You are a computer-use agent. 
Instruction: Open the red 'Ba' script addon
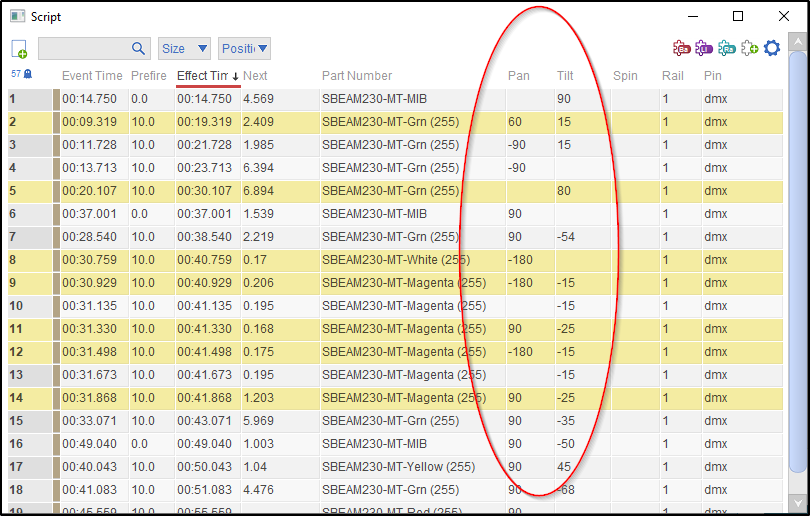(x=681, y=48)
